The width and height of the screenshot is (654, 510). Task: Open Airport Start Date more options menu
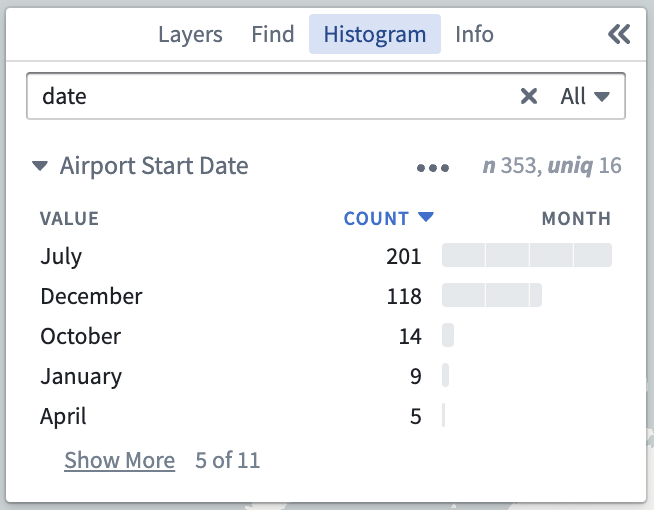click(433, 168)
